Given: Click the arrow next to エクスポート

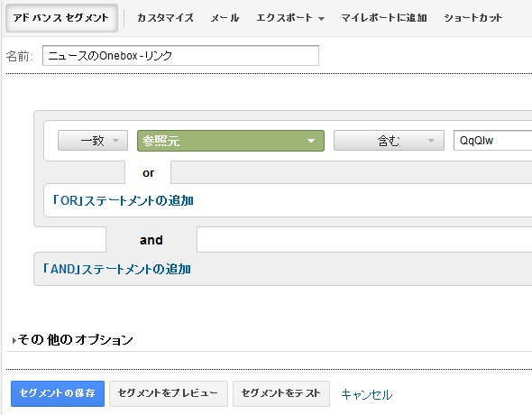Looking at the screenshot, I should (321, 19).
